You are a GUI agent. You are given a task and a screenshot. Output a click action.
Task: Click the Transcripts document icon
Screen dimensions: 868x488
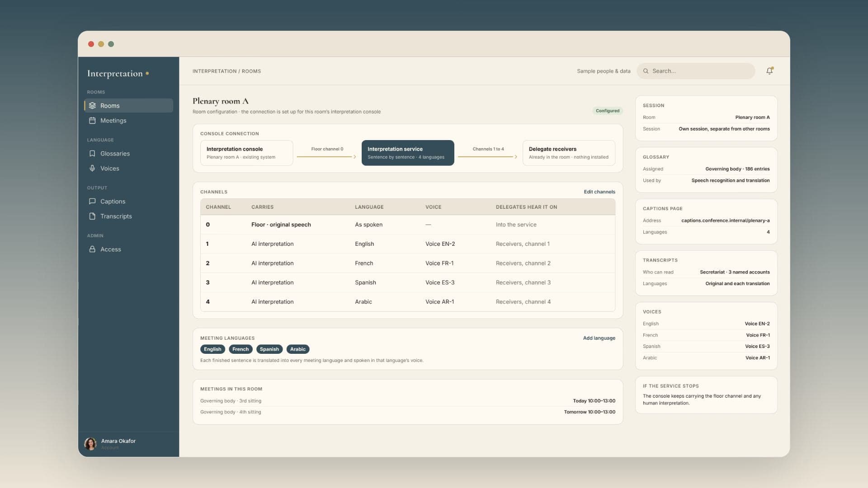point(92,216)
